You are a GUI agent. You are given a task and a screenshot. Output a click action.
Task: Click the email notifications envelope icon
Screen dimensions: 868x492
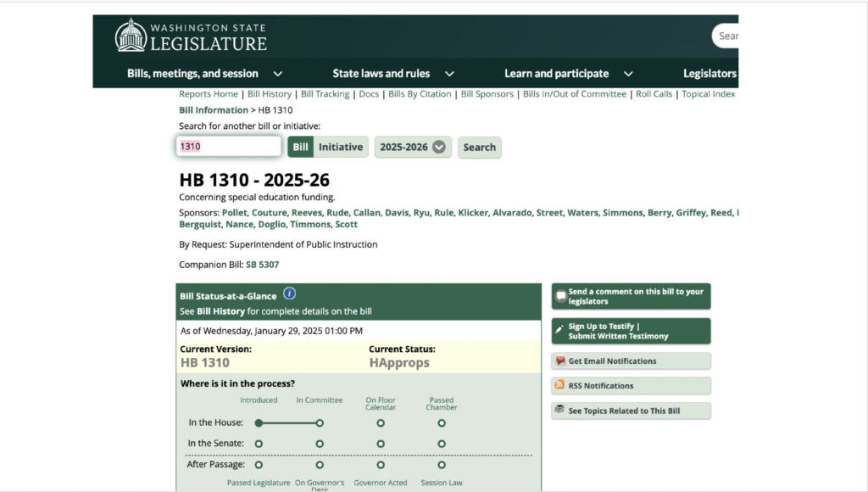[x=560, y=361]
